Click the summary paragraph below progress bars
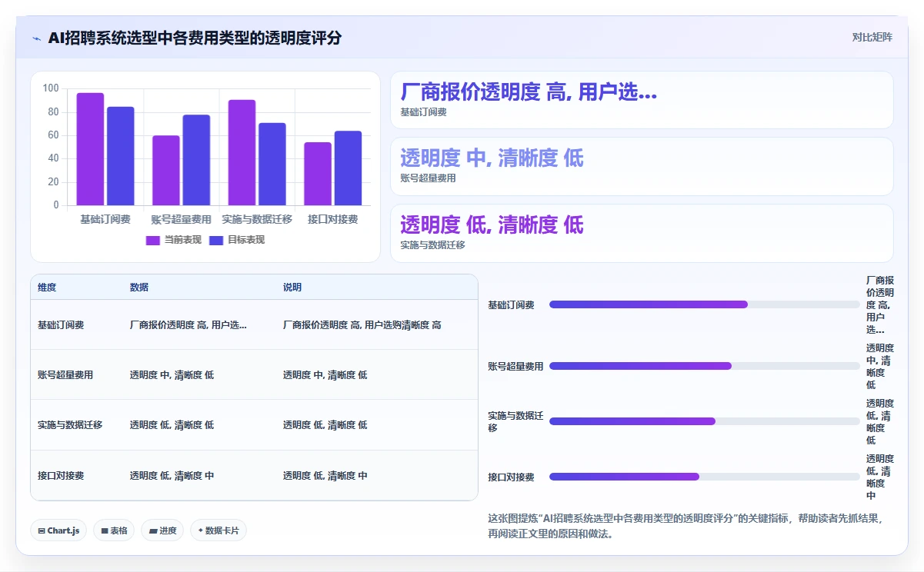The image size is (924, 572). point(685,526)
